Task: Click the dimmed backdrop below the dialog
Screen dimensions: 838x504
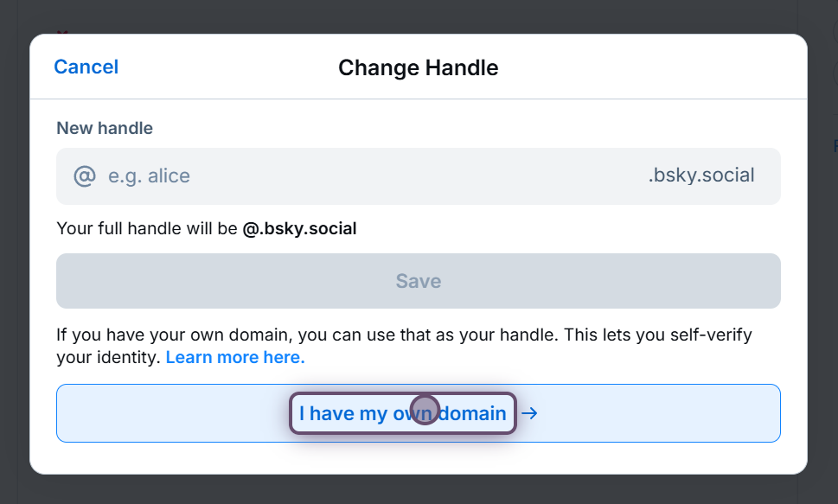Action: (x=419, y=489)
